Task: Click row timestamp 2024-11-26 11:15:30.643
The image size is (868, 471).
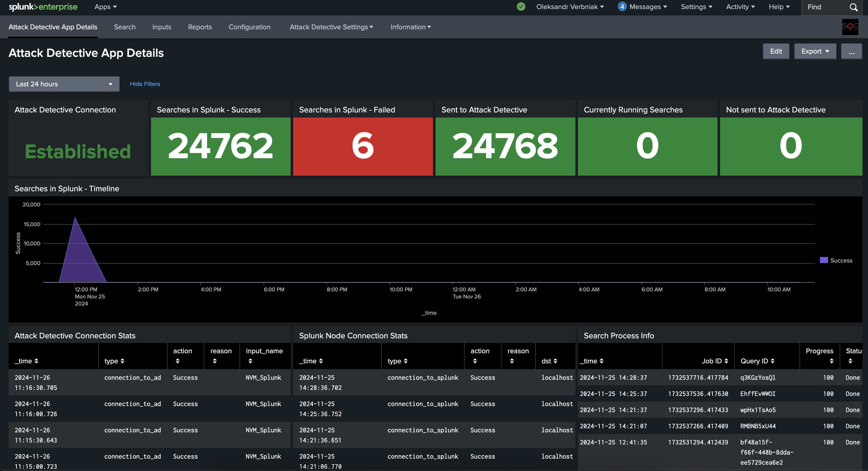Action: (x=36, y=435)
